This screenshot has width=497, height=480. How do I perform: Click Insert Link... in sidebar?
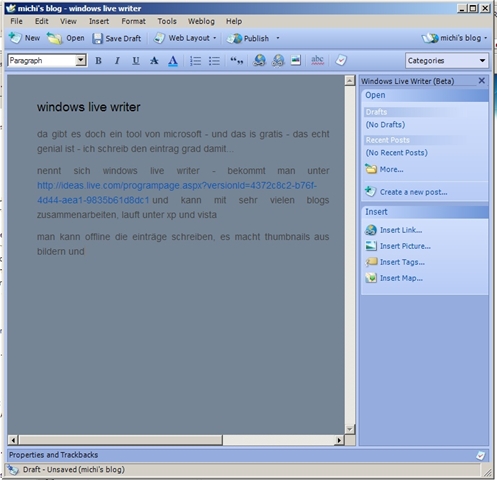pyautogui.click(x=401, y=230)
